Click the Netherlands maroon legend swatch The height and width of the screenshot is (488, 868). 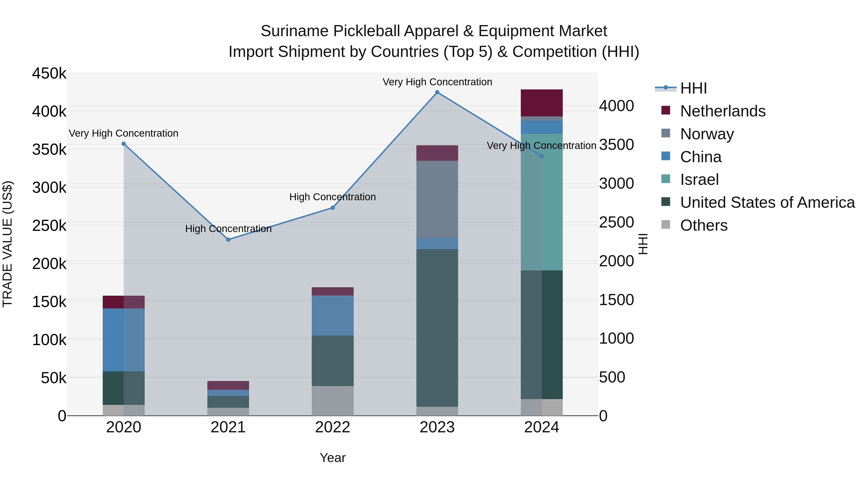point(666,110)
